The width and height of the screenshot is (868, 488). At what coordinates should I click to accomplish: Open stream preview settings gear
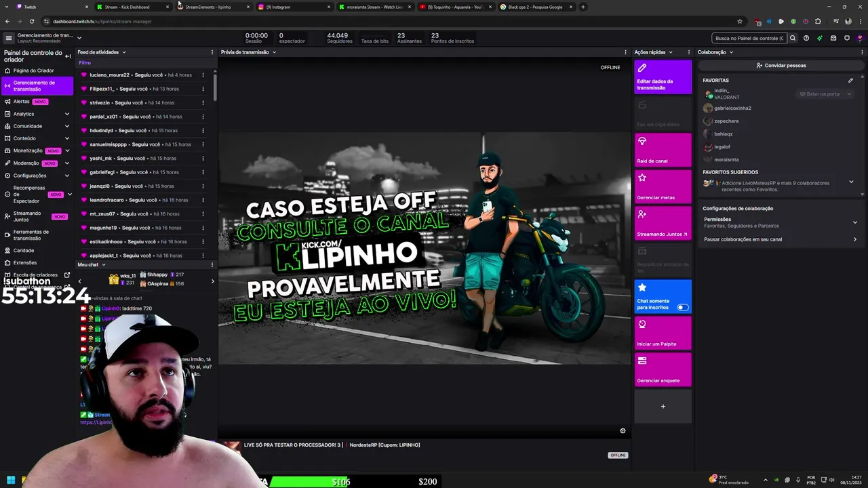click(x=623, y=430)
